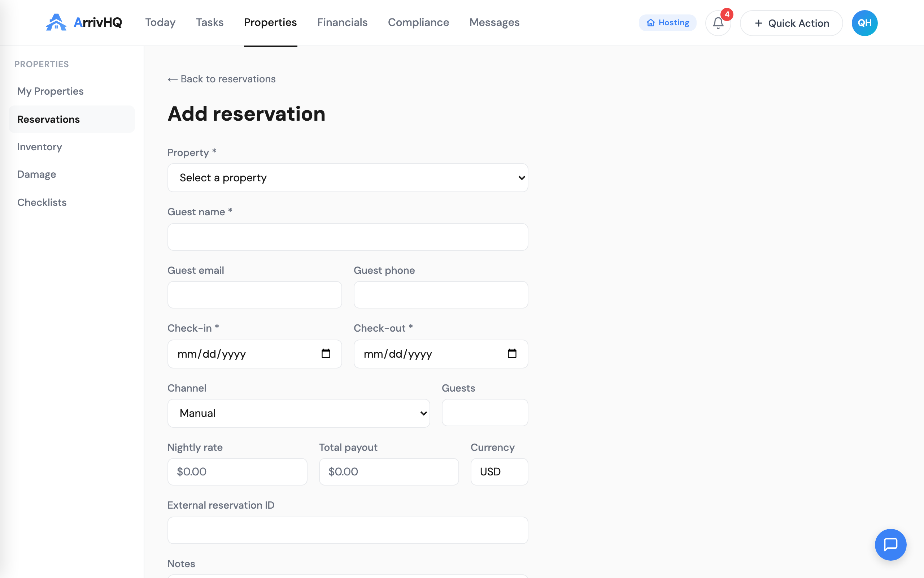Focus the Guest name input field
Viewport: 924px width, 578px height.
(x=348, y=237)
